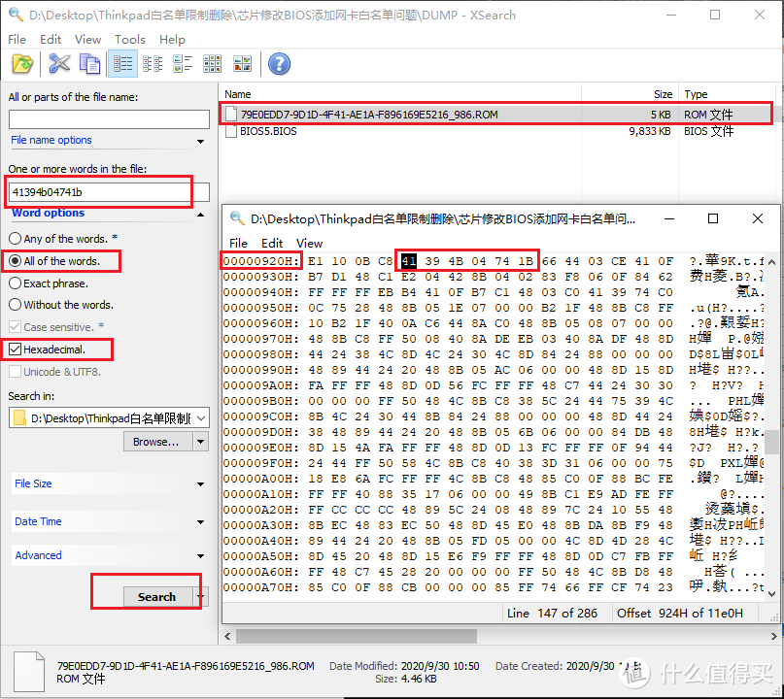Open Edit menu in XSearch main window
This screenshot has width=784, height=699.
click(51, 40)
